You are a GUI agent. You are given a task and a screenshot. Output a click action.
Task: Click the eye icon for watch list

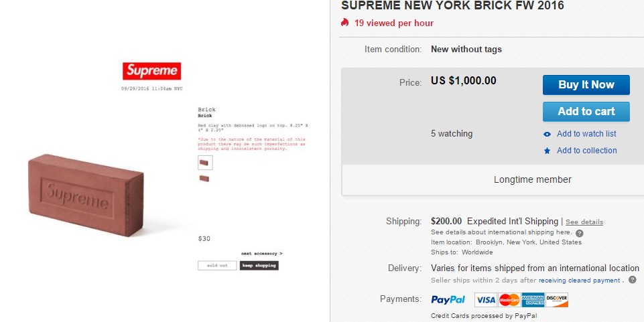[548, 134]
